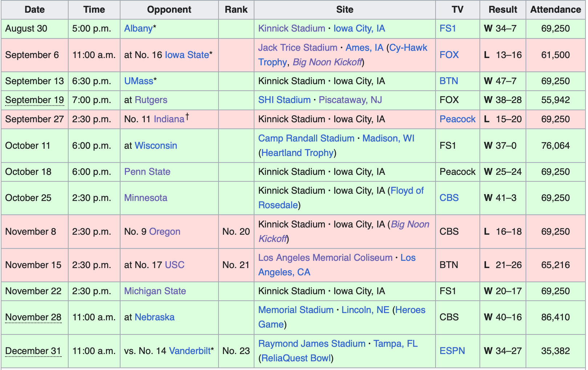Click the underlined November 28 date
The height and width of the screenshot is (370, 588).
coord(33,317)
